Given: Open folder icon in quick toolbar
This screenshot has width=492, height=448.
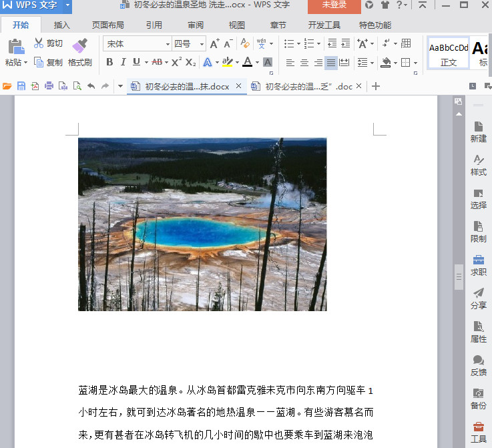Looking at the screenshot, I should [7, 86].
